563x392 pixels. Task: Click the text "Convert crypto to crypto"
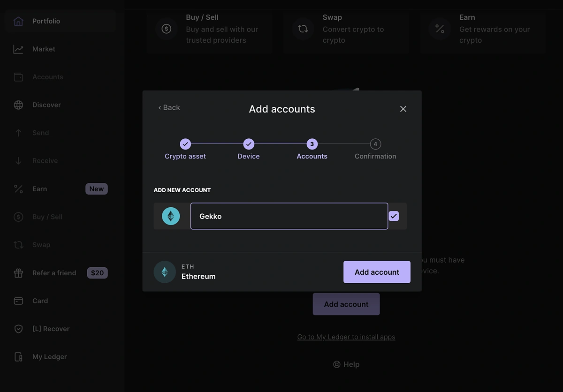pyautogui.click(x=353, y=35)
